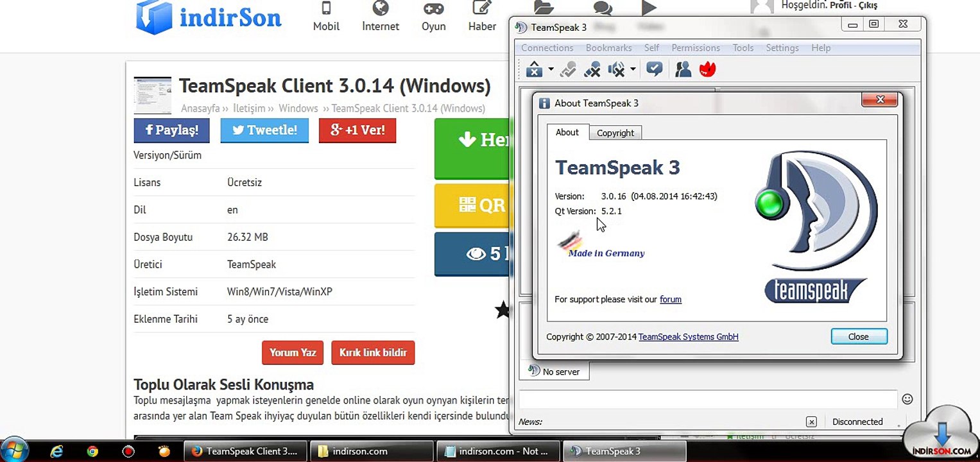
Task: Dismiss the news ticker close icon
Action: [811, 422]
